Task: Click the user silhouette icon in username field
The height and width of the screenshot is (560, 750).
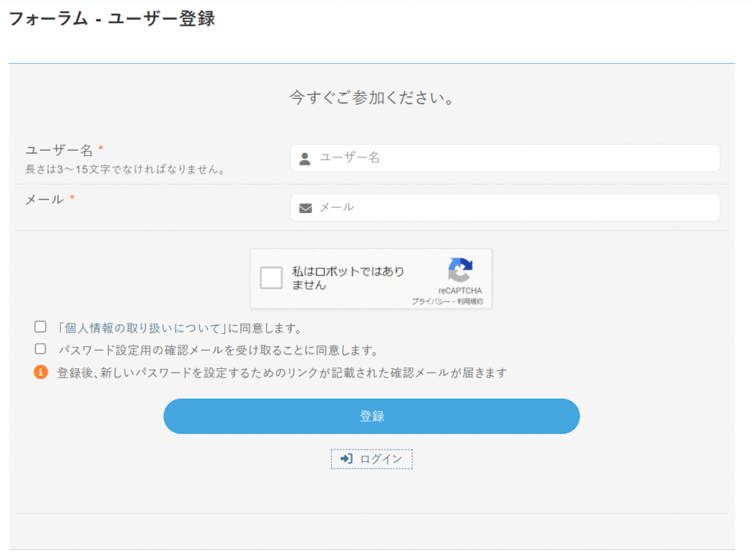Action: [305, 159]
